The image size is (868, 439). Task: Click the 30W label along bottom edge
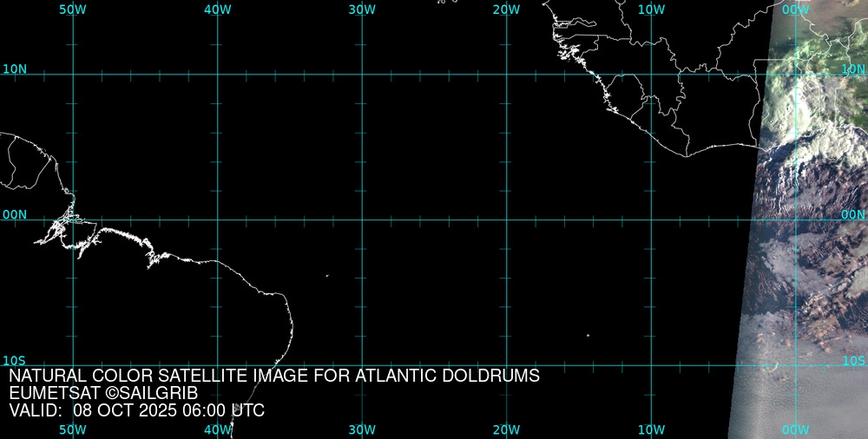tap(362, 429)
